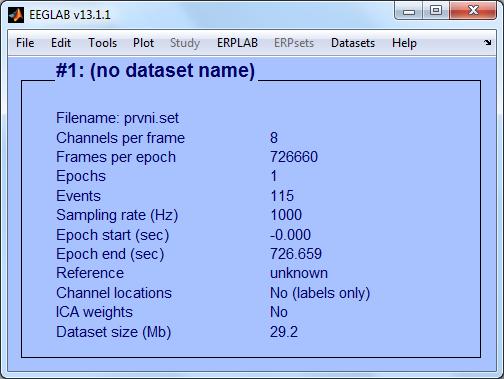This screenshot has width=504, height=379.
Task: Click the 'Reference' label
Action: point(90,273)
